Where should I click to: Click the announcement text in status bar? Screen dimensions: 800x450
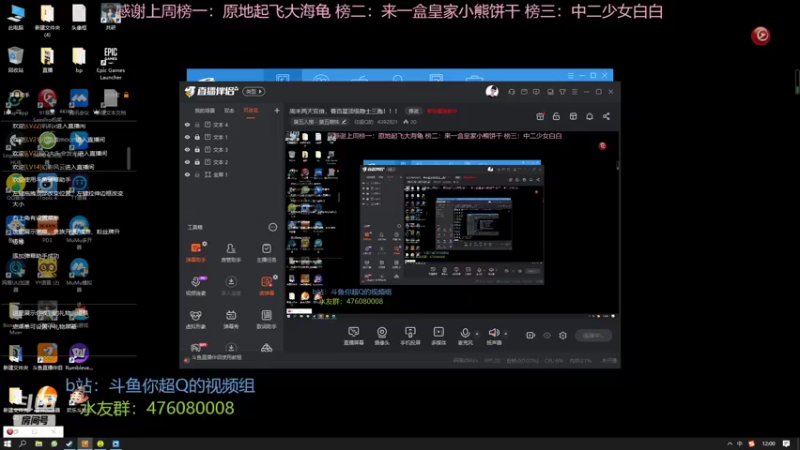pyautogui.click(x=217, y=358)
